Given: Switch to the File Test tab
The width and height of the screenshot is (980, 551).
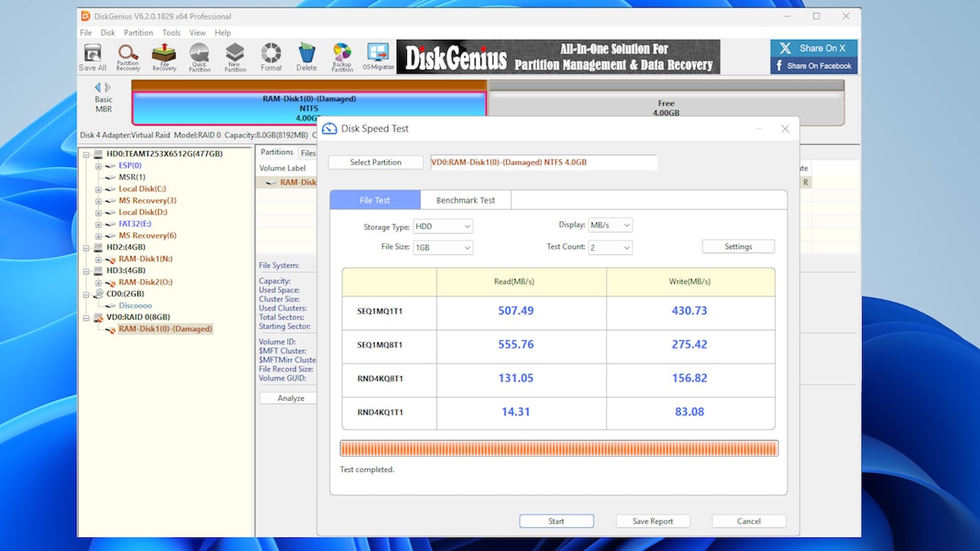Looking at the screenshot, I should (x=375, y=200).
